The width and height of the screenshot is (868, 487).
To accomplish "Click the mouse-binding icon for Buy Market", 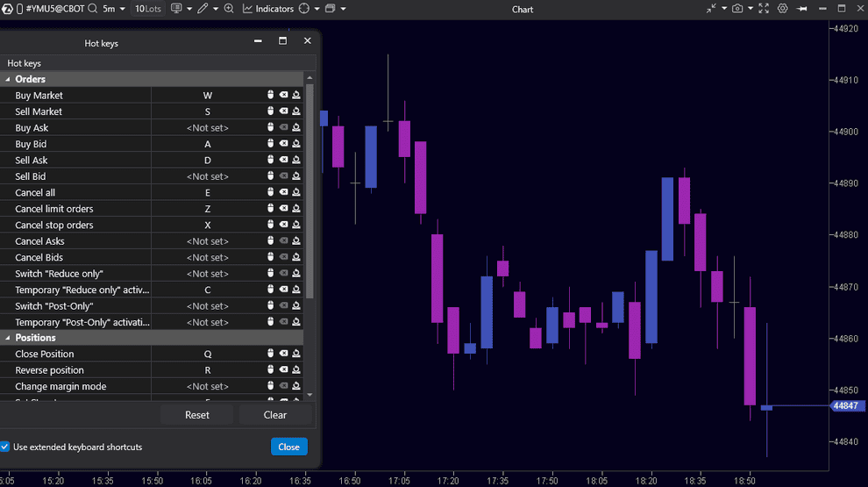I will (x=271, y=96).
